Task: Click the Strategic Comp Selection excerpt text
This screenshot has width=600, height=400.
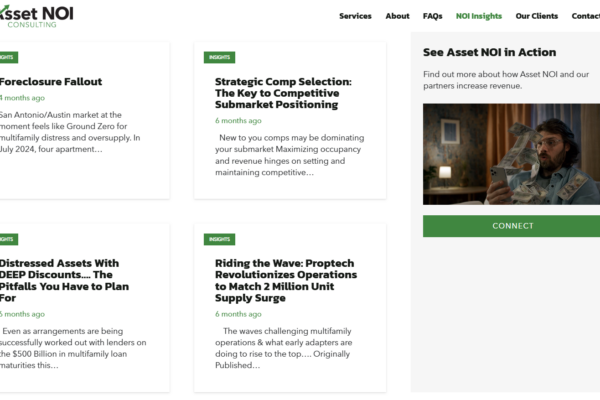Action: pos(290,155)
